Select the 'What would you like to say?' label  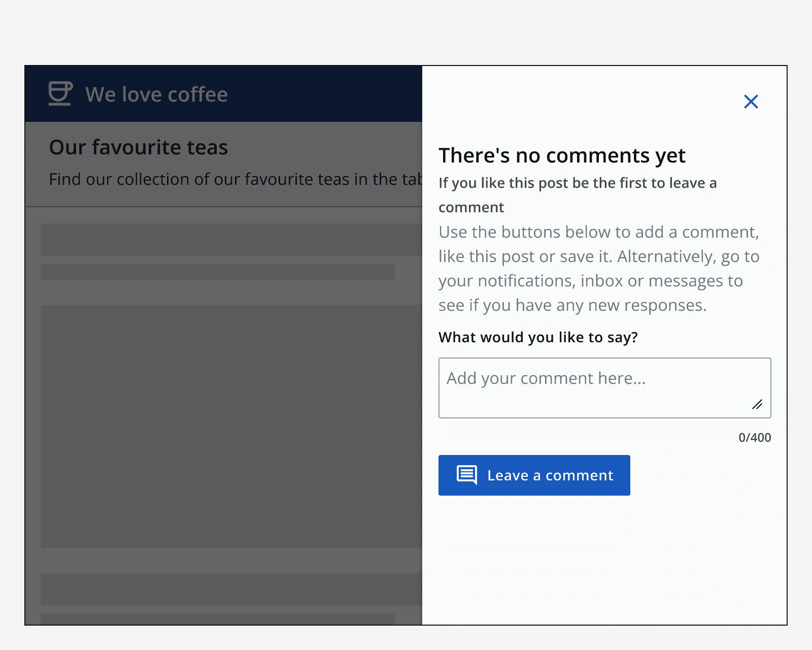[538, 337]
